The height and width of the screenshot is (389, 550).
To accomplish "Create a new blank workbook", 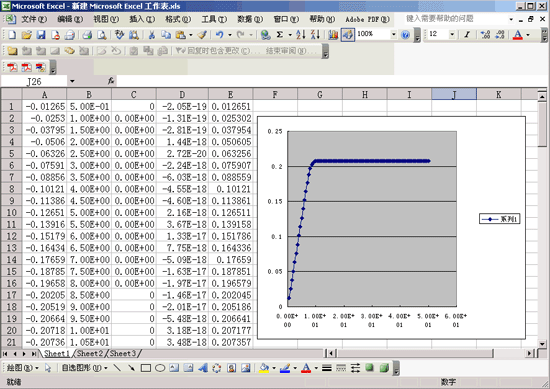I will click(x=12, y=35).
